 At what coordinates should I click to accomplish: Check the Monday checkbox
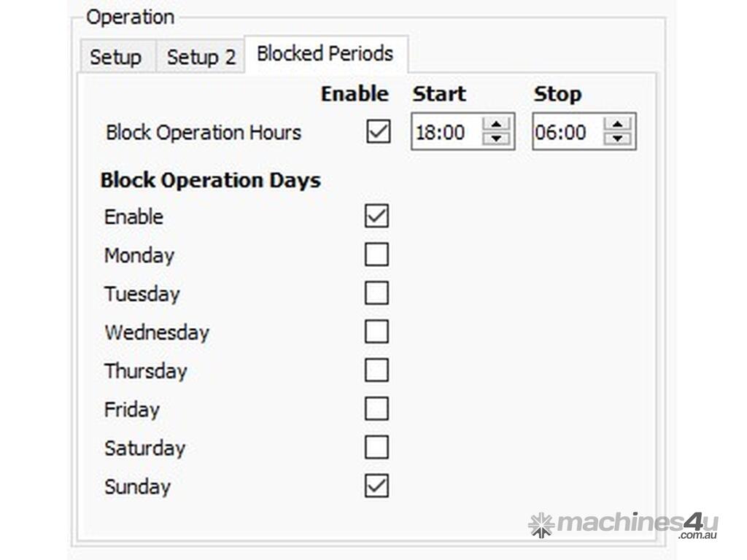point(376,254)
